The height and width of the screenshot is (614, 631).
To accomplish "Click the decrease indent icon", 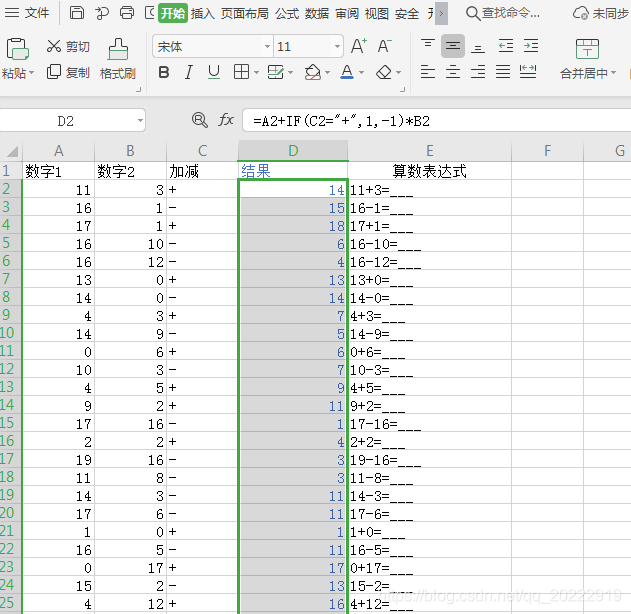I will pyautogui.click(x=506, y=46).
